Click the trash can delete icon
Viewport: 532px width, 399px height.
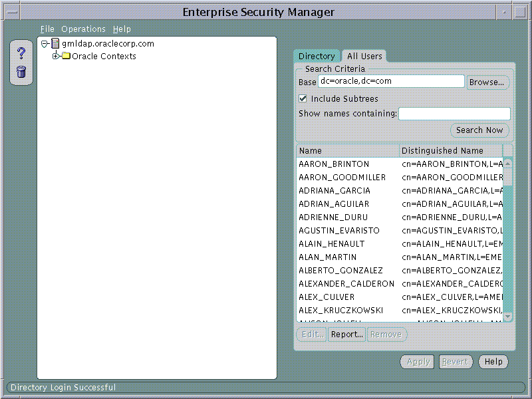point(21,72)
